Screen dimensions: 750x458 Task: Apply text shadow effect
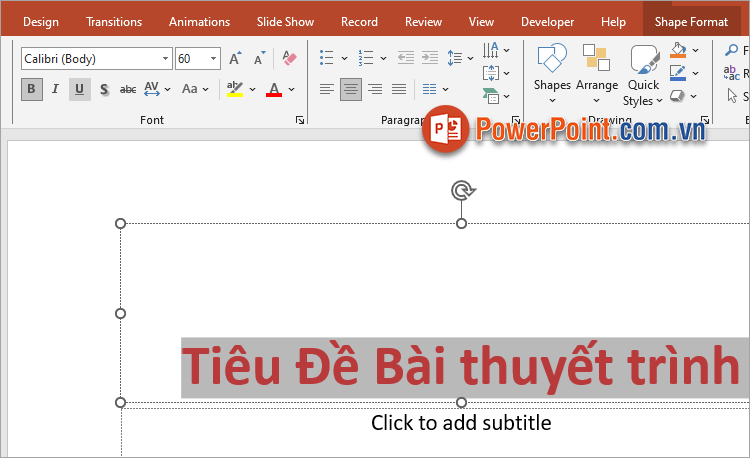(x=104, y=89)
